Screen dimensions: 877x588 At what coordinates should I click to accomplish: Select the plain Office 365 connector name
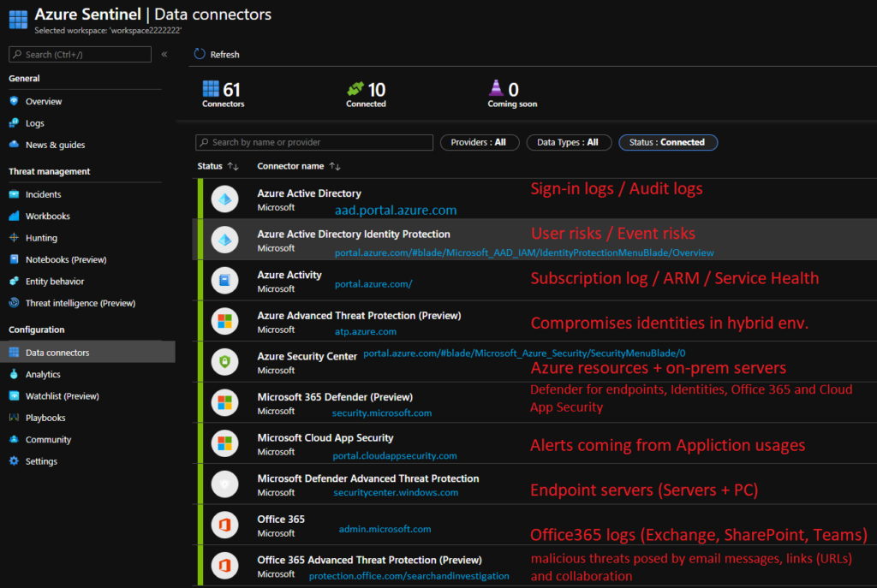tap(281, 520)
